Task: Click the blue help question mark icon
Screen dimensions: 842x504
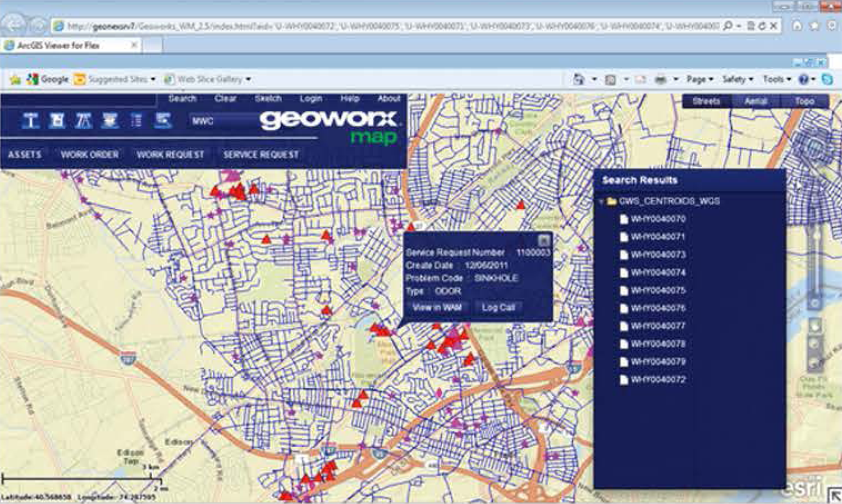Action: click(804, 79)
